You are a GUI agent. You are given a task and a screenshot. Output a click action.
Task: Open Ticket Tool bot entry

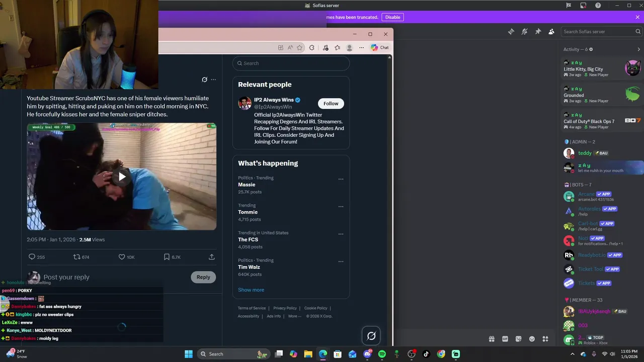(603, 269)
